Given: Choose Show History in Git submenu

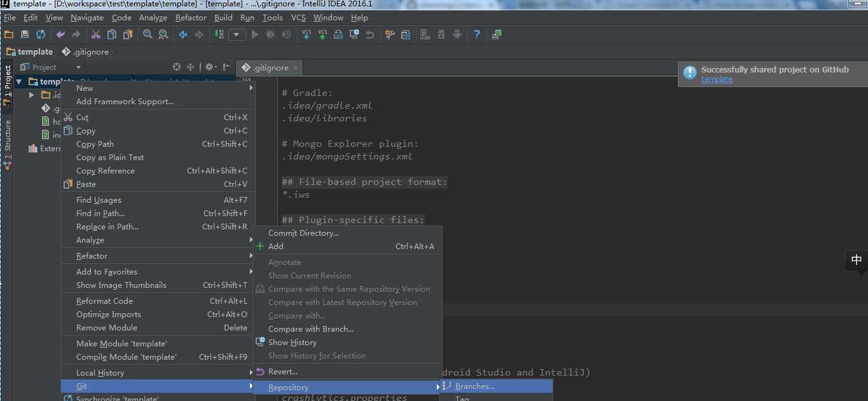Looking at the screenshot, I should [x=347, y=342].
